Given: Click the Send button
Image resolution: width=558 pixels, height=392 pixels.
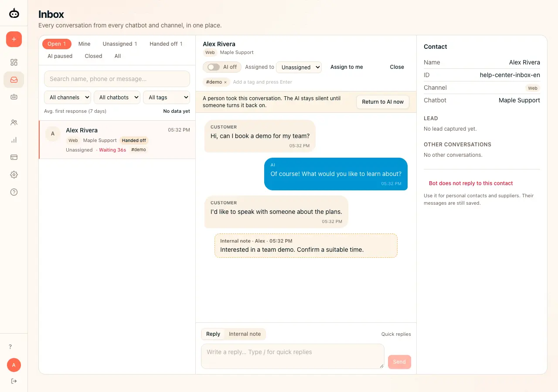Looking at the screenshot, I should pyautogui.click(x=399, y=362).
